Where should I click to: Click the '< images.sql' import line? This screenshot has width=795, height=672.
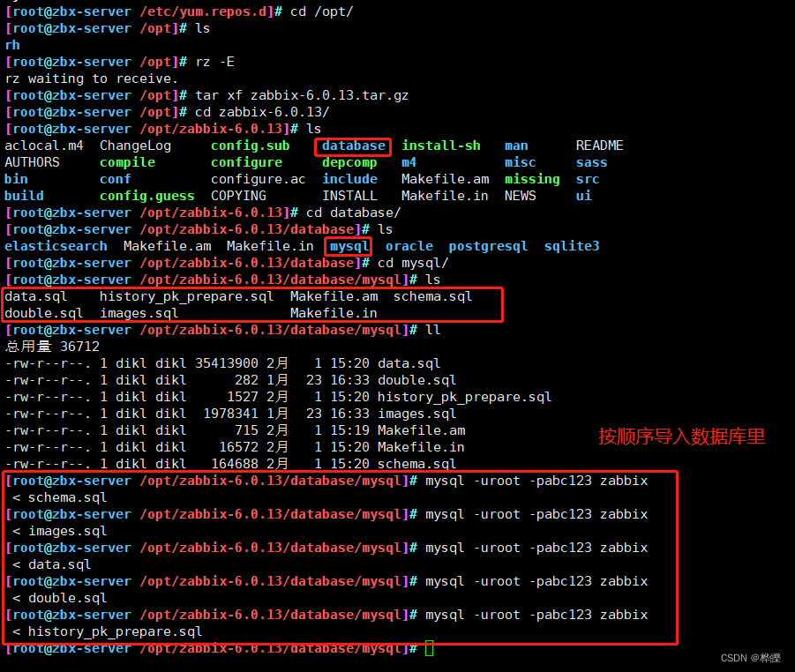[59, 531]
